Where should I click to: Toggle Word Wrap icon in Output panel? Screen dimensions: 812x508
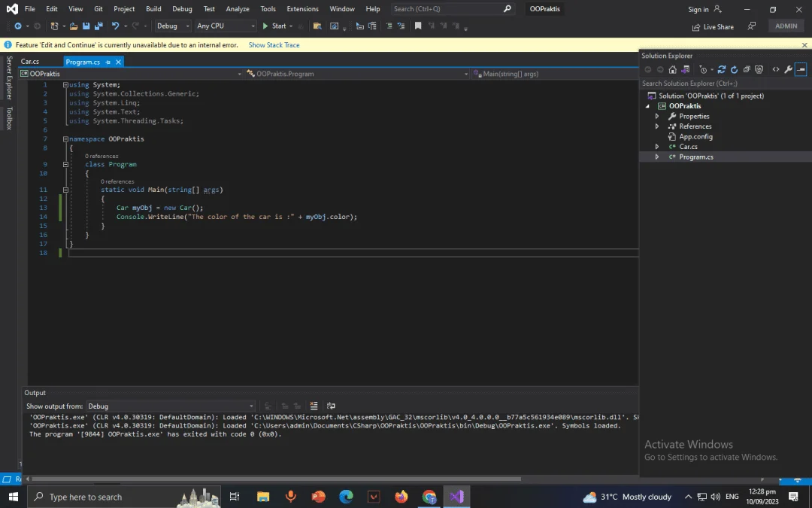(331, 406)
